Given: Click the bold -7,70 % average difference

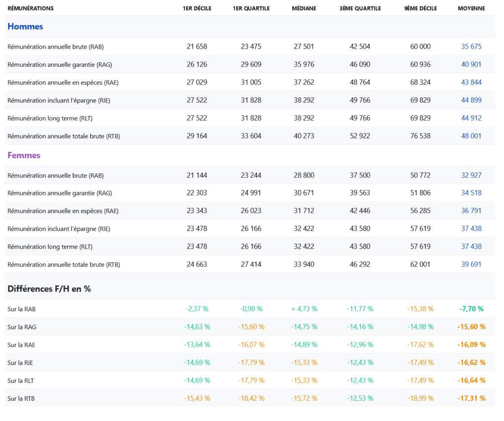Looking at the screenshot, I should click(x=471, y=309).
